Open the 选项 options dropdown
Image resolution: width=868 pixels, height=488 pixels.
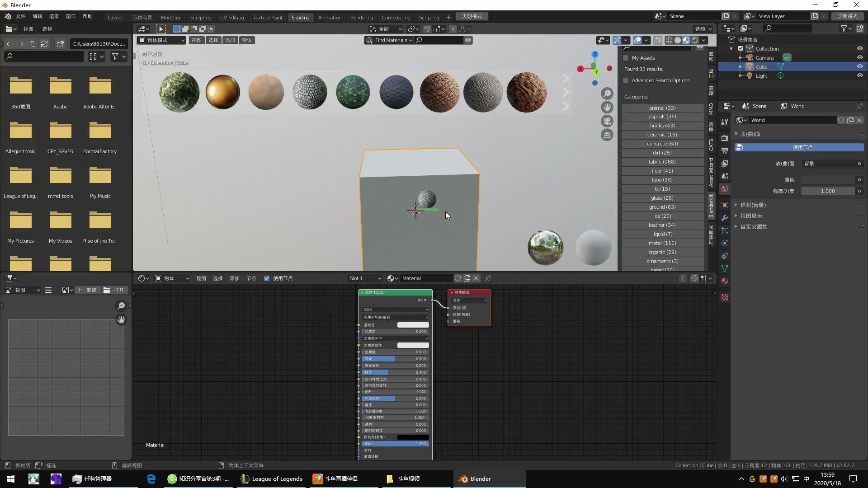point(702,28)
